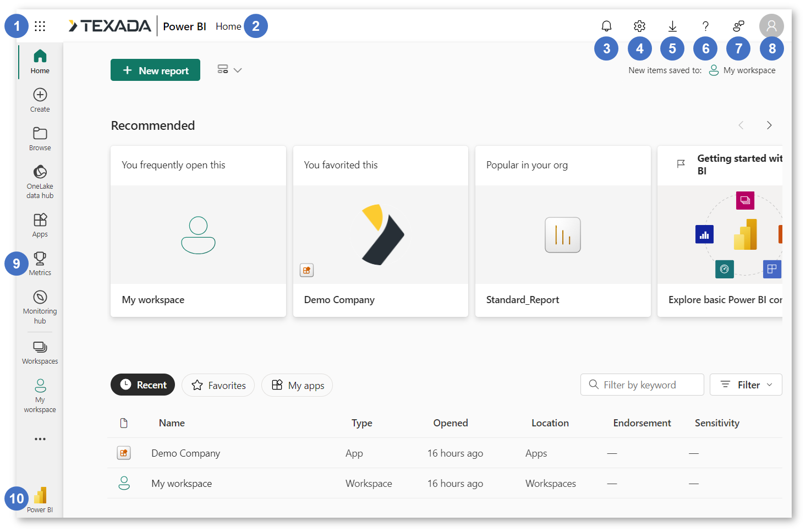806x532 pixels.
Task: Open the My workspace recommended card
Action: coord(198,231)
